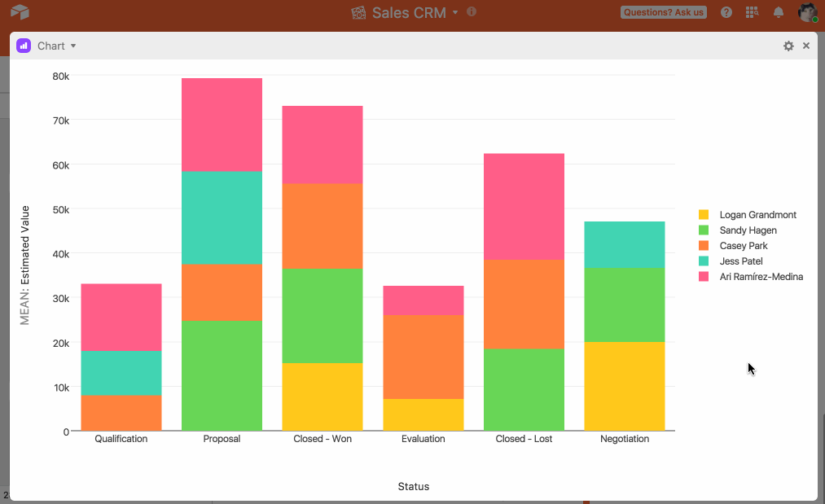This screenshot has height=504, width=825.
Task: Click the Logan Grandmont legend label
Action: [x=757, y=215]
